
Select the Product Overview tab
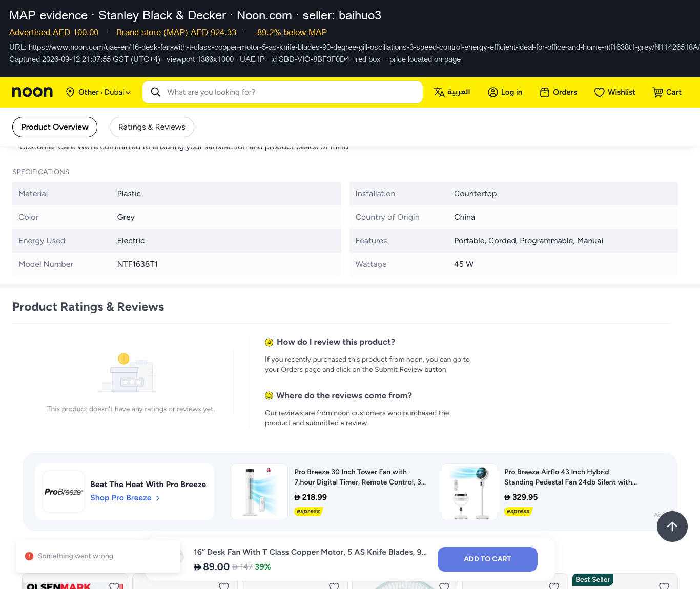pos(55,127)
